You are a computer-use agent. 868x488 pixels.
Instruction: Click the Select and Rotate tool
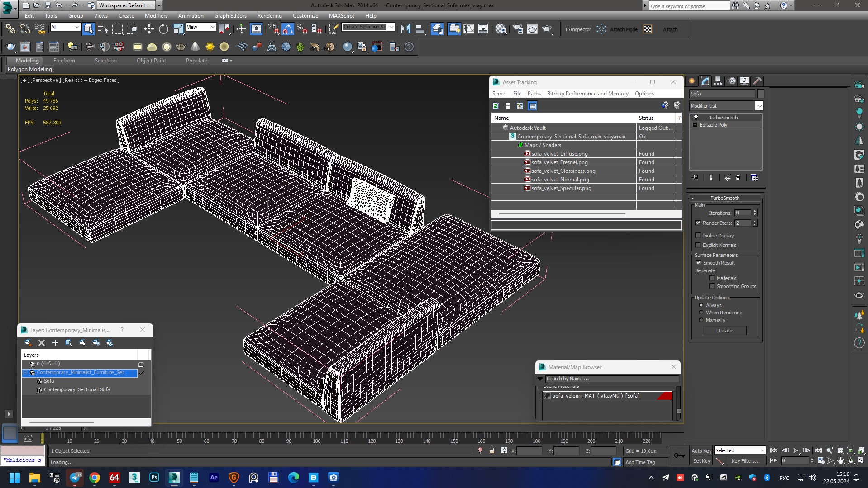(163, 29)
